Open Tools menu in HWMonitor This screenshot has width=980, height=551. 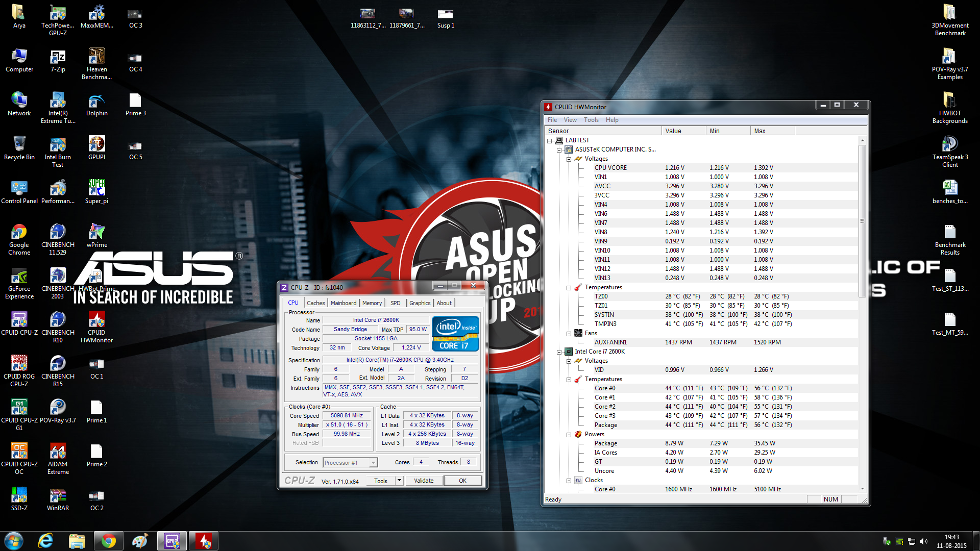coord(591,120)
